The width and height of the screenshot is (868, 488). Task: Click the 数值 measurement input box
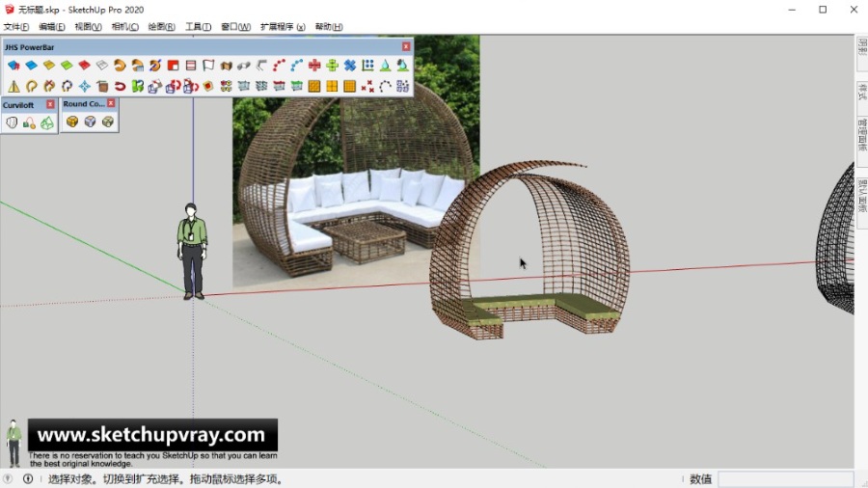tap(786, 479)
